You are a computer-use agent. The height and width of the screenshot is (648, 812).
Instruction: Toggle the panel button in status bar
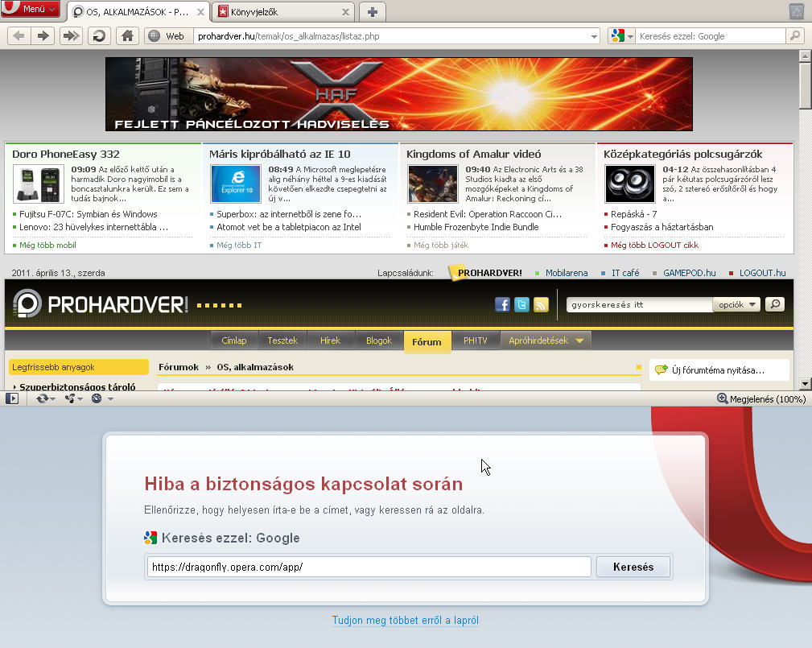(12, 398)
